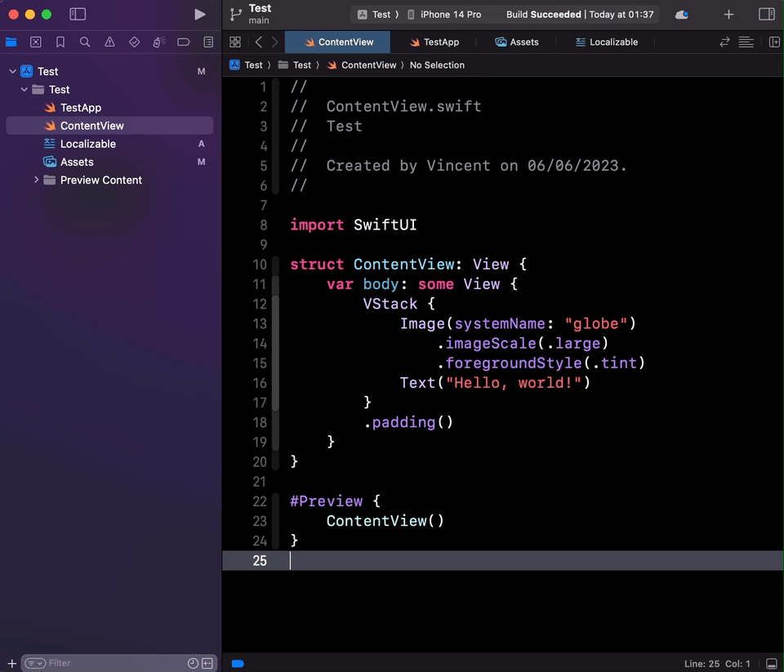784x672 pixels.
Task: Select TestApp file in navigator
Action: (x=109, y=108)
